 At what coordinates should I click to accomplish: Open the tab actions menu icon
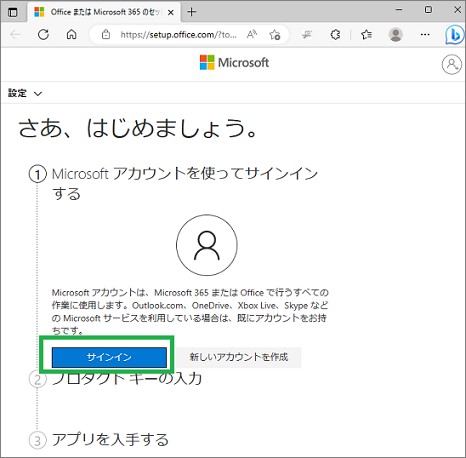pos(13,12)
